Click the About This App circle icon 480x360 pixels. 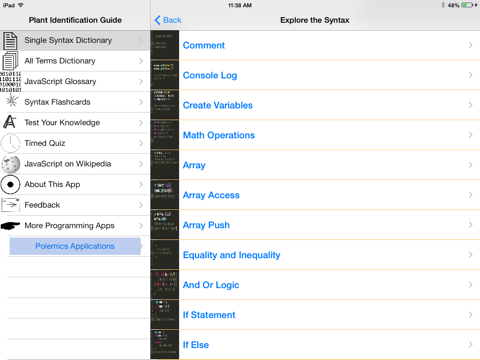coord(10,184)
